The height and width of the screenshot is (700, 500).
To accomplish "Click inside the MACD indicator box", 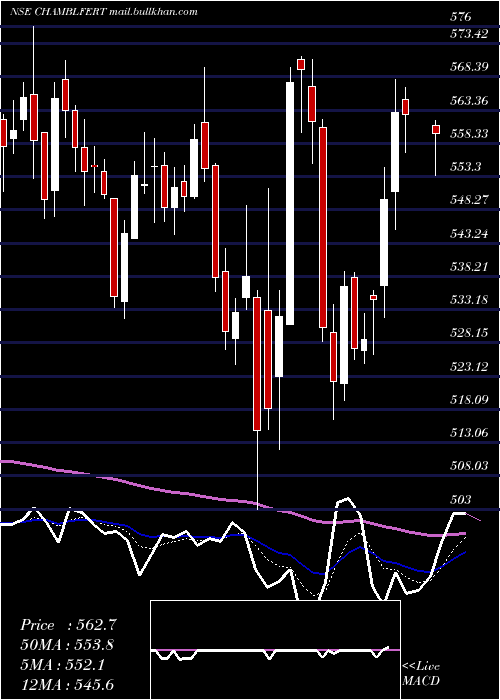I will (275, 650).
